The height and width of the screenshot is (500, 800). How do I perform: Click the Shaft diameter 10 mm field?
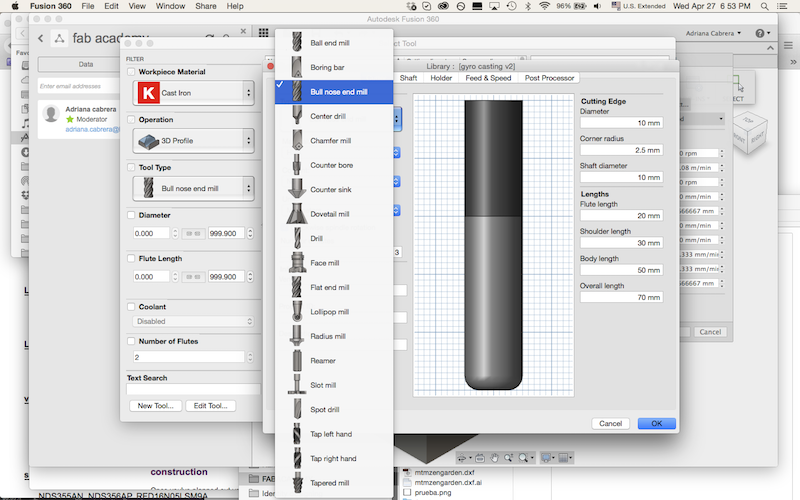coord(621,178)
